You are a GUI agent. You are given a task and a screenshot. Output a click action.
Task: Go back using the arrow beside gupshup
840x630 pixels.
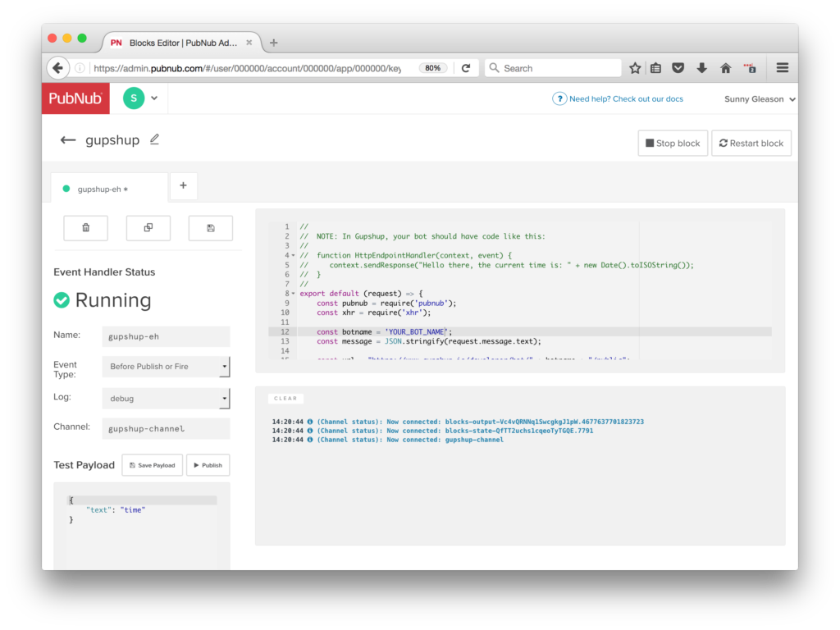point(68,140)
